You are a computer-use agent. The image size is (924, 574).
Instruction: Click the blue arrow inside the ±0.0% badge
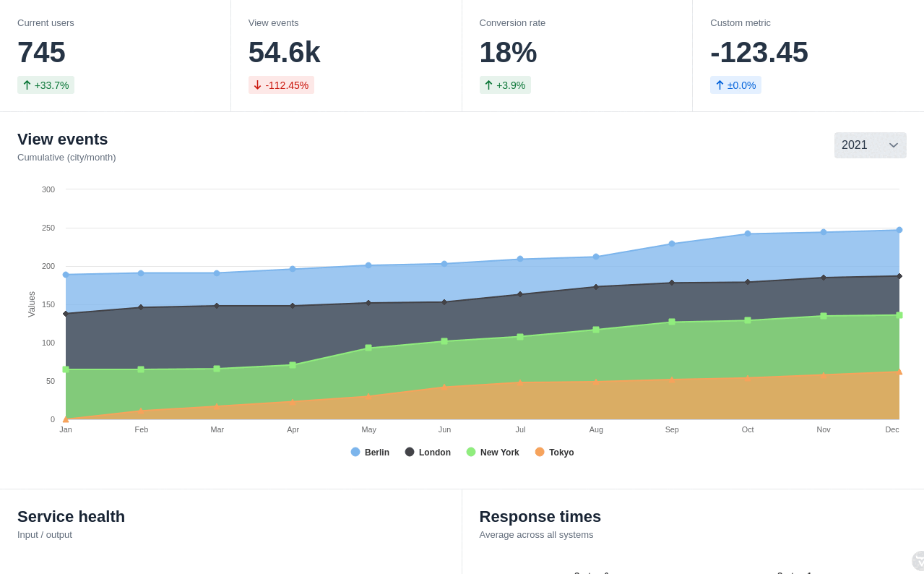click(720, 85)
